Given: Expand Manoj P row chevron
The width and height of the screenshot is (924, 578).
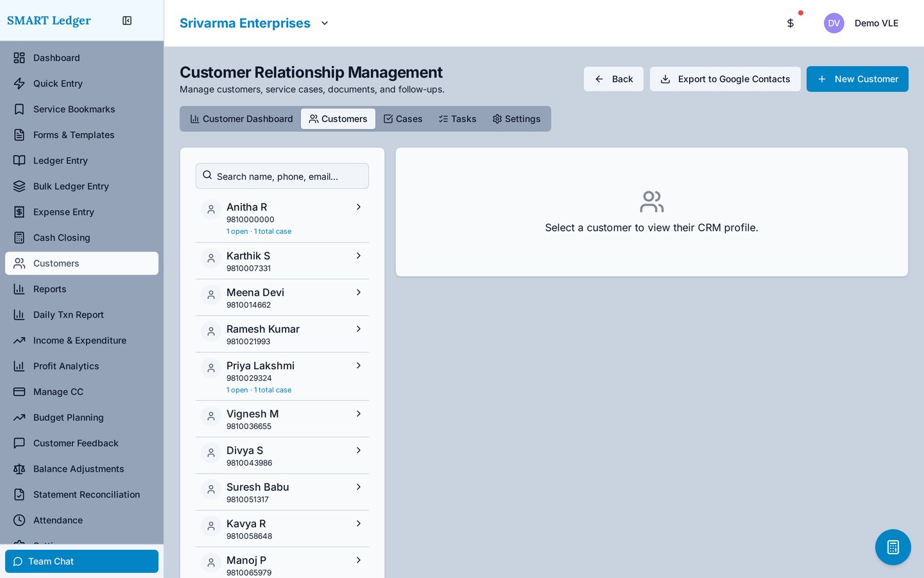Looking at the screenshot, I should [x=359, y=560].
